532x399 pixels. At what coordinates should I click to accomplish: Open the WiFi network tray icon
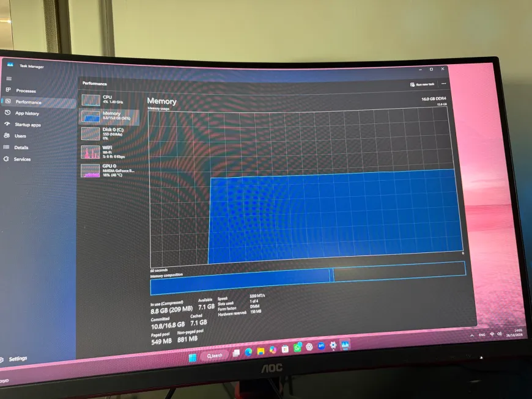pos(492,334)
